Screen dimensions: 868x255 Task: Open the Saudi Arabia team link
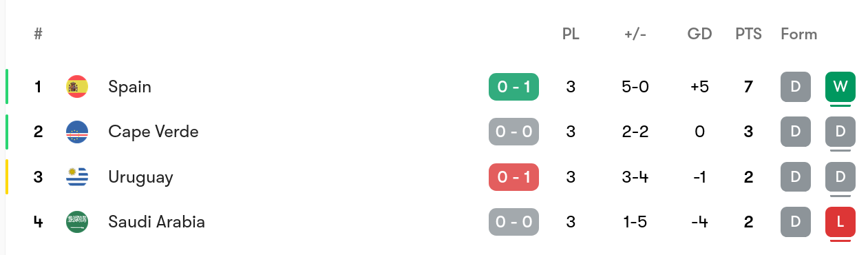(x=156, y=222)
